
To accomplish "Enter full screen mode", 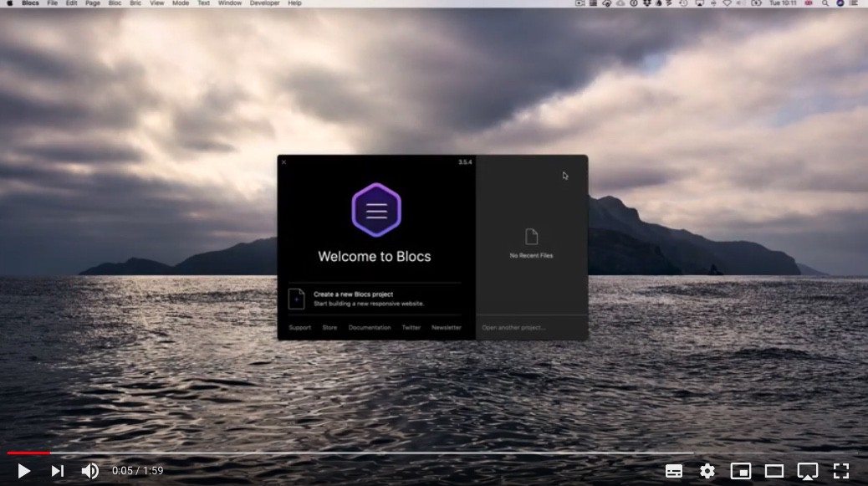I will pos(841,471).
